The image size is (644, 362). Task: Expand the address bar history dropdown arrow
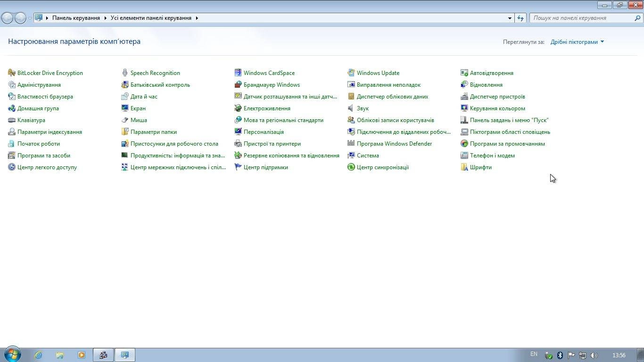pyautogui.click(x=510, y=18)
